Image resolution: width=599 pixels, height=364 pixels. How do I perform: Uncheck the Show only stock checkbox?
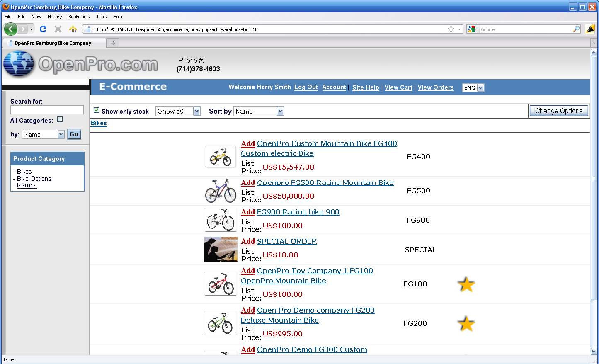tap(97, 110)
